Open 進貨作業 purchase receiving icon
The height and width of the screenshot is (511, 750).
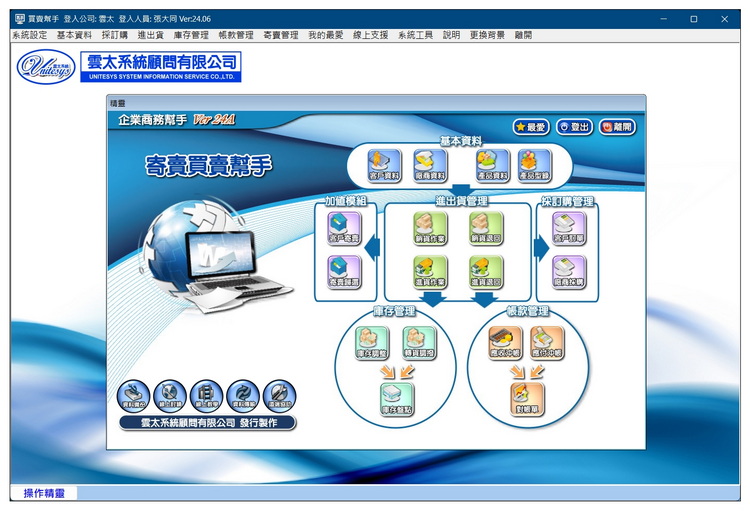(x=430, y=272)
